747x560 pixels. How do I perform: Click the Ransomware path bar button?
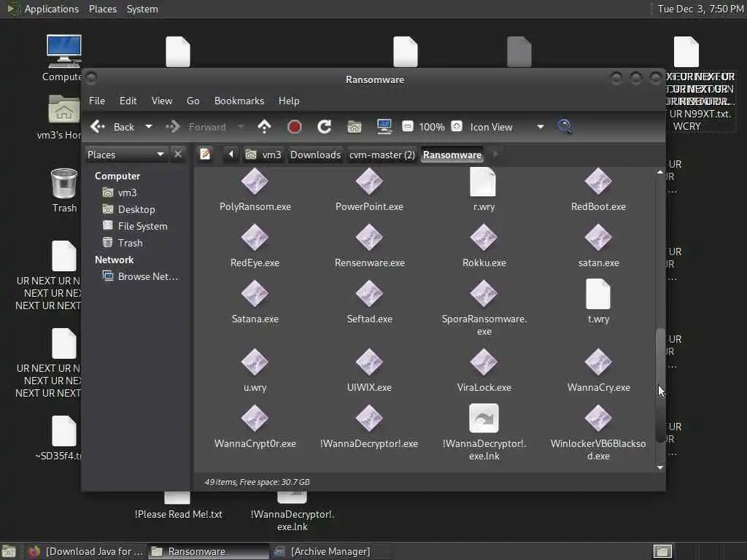click(452, 155)
